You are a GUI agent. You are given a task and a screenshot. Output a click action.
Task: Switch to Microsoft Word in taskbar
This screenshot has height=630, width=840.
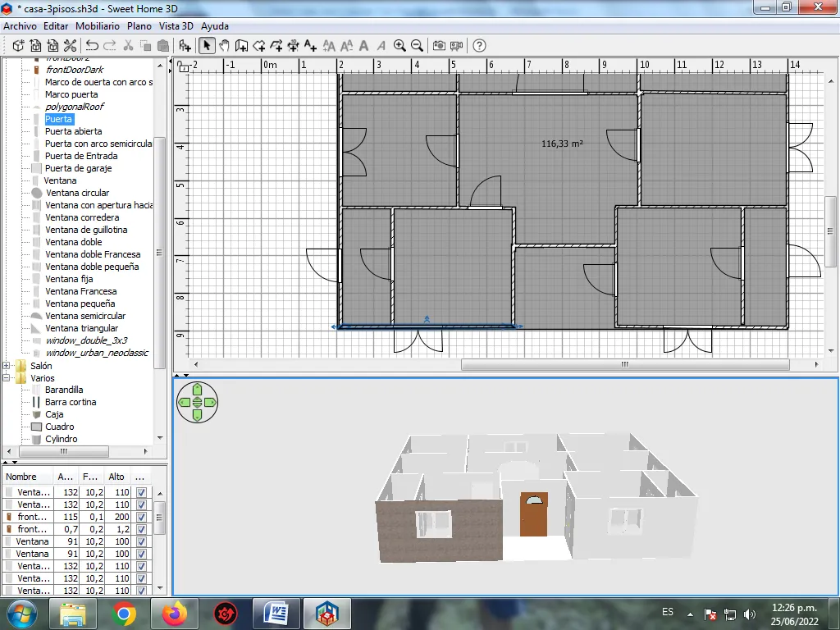click(x=276, y=614)
